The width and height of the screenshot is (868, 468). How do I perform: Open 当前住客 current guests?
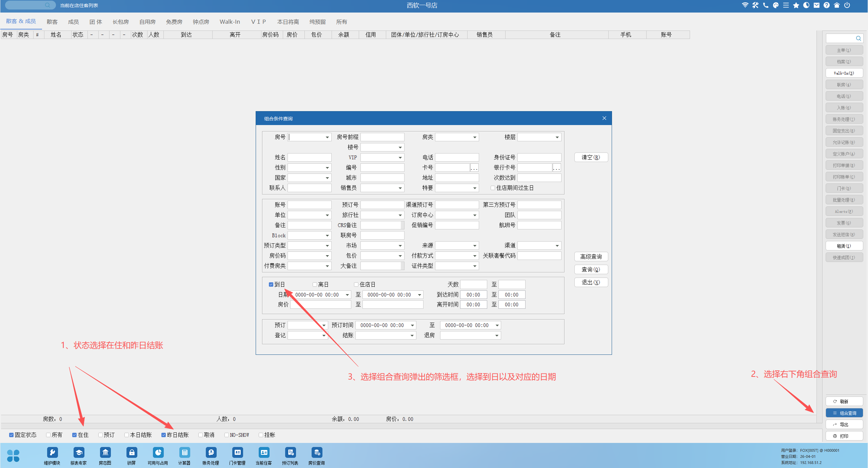(x=264, y=456)
